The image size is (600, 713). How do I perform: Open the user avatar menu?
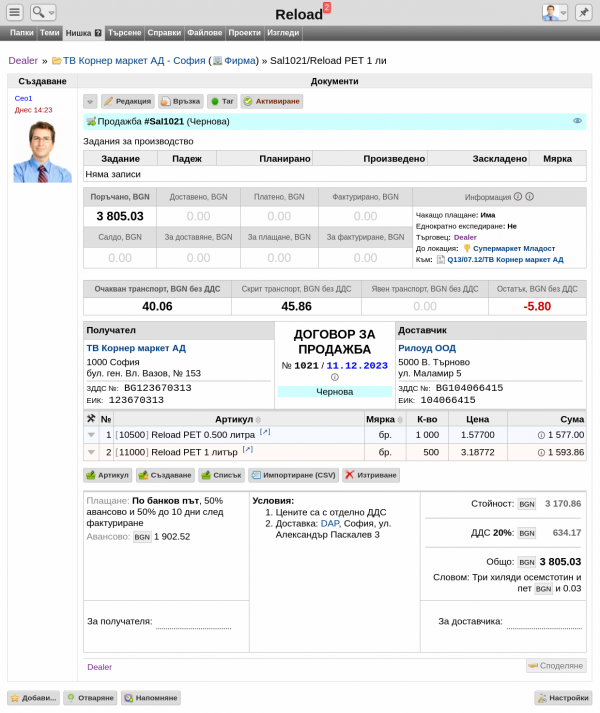[x=555, y=12]
